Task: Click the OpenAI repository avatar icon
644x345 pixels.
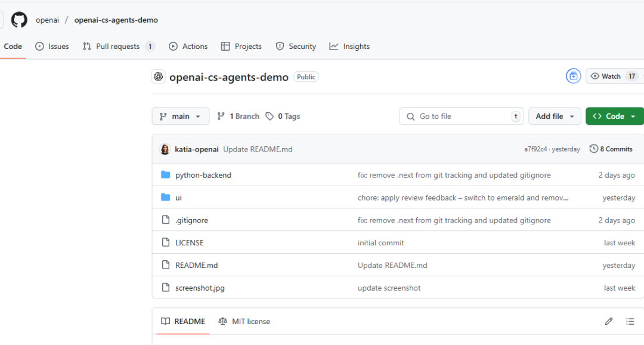Action: click(x=159, y=76)
